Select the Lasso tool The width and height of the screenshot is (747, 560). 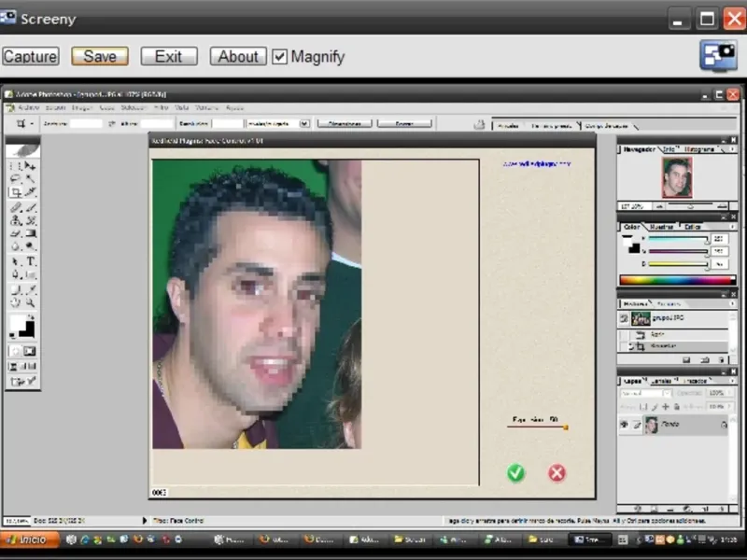[x=16, y=178]
